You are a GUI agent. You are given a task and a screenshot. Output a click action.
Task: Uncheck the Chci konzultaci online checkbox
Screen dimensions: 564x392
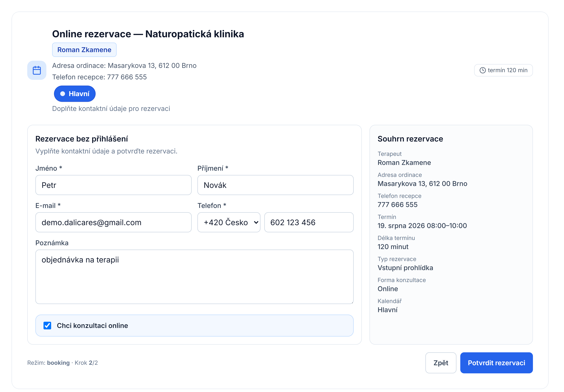coord(47,325)
